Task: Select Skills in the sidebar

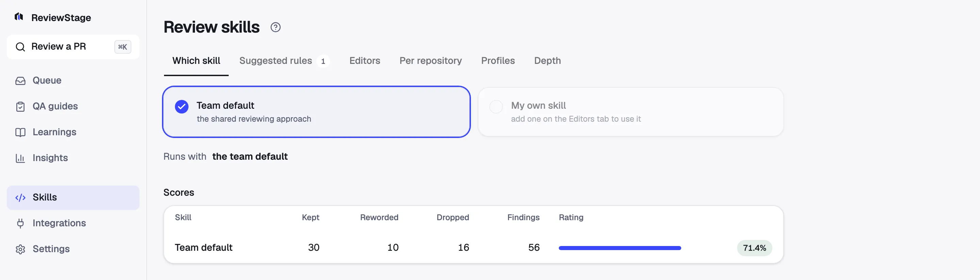Action: click(73, 197)
